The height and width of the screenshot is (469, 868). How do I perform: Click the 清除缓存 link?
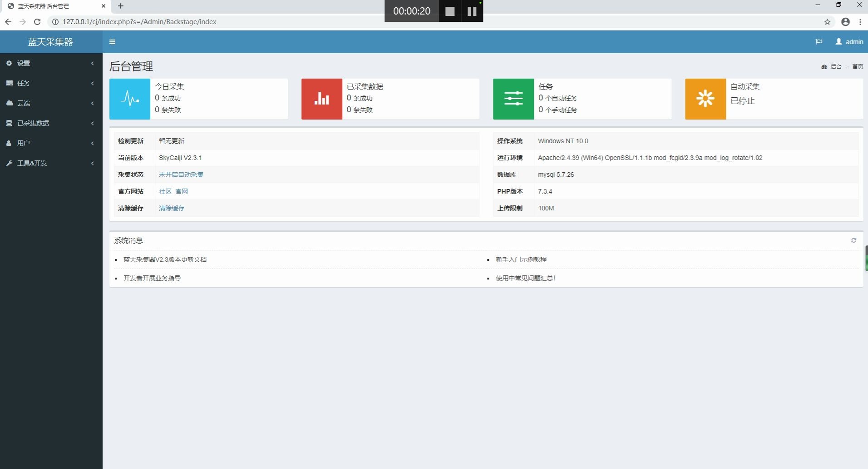pos(172,208)
